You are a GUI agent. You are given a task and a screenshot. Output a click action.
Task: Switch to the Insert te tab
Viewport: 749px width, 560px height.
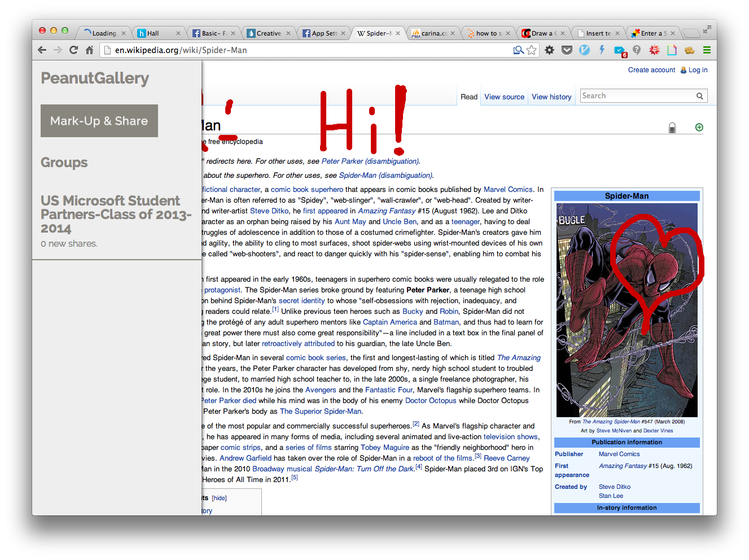597,33
